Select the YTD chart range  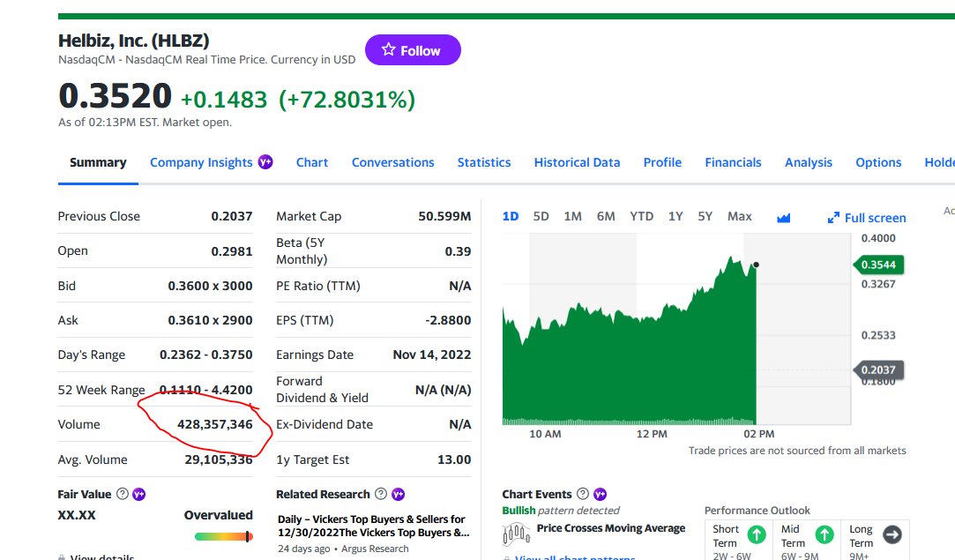pos(641,216)
